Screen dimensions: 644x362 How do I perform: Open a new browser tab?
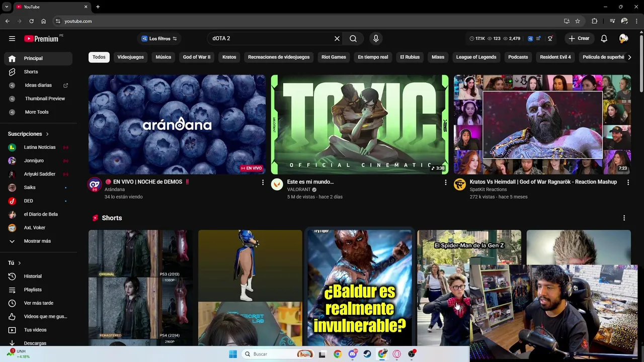(98, 7)
